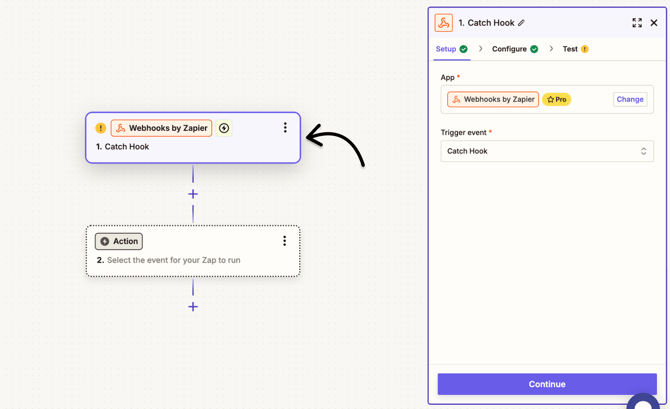Click the Setup green checkmark icon

[x=464, y=49]
